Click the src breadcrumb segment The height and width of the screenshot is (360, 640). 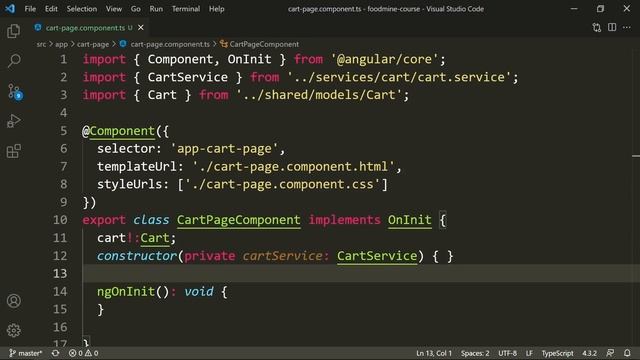coord(41,44)
